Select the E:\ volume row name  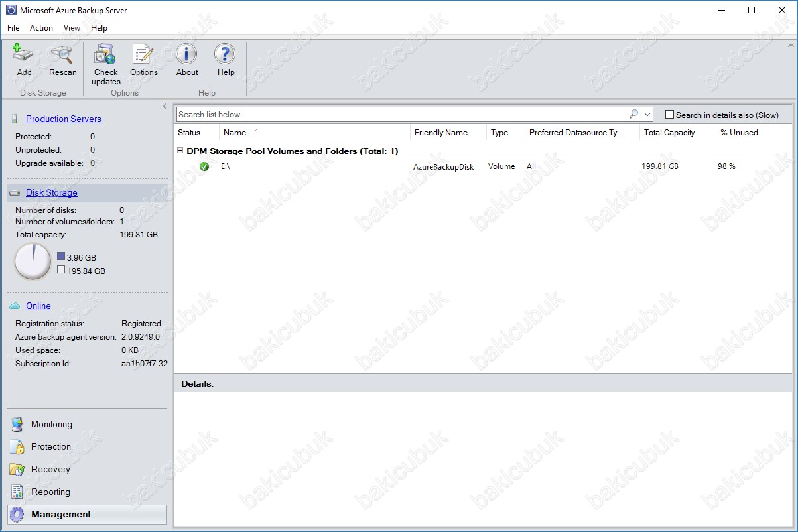[x=226, y=166]
